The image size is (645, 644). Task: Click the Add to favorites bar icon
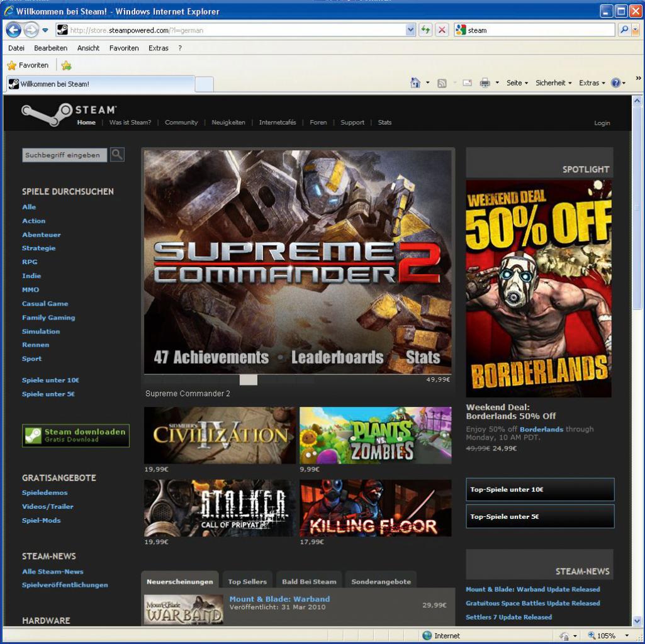[66, 65]
